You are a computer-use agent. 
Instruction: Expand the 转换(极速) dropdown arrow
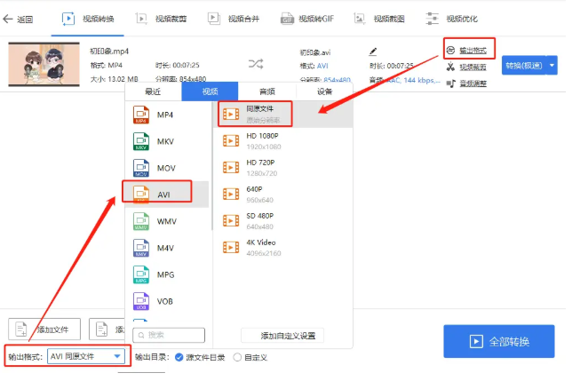pyautogui.click(x=552, y=65)
